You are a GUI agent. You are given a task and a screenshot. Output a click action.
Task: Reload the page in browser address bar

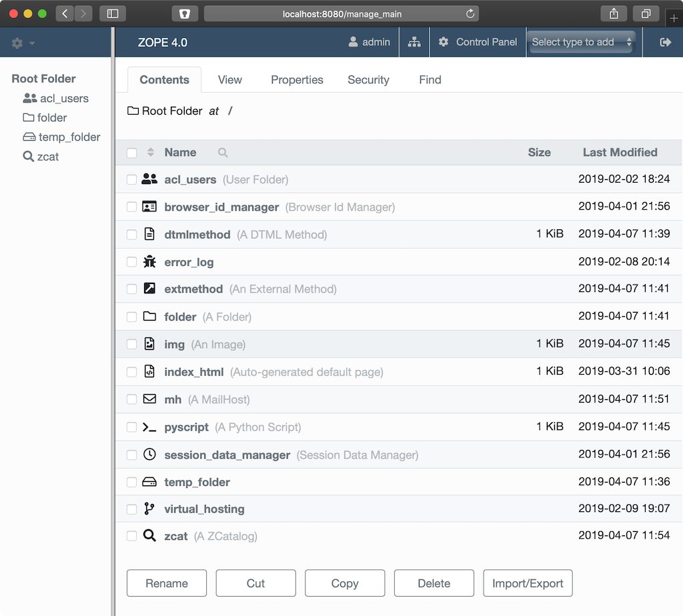click(x=470, y=13)
